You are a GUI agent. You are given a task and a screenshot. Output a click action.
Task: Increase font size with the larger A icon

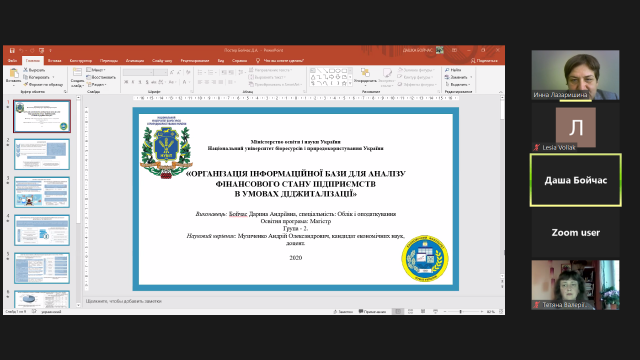coord(172,72)
